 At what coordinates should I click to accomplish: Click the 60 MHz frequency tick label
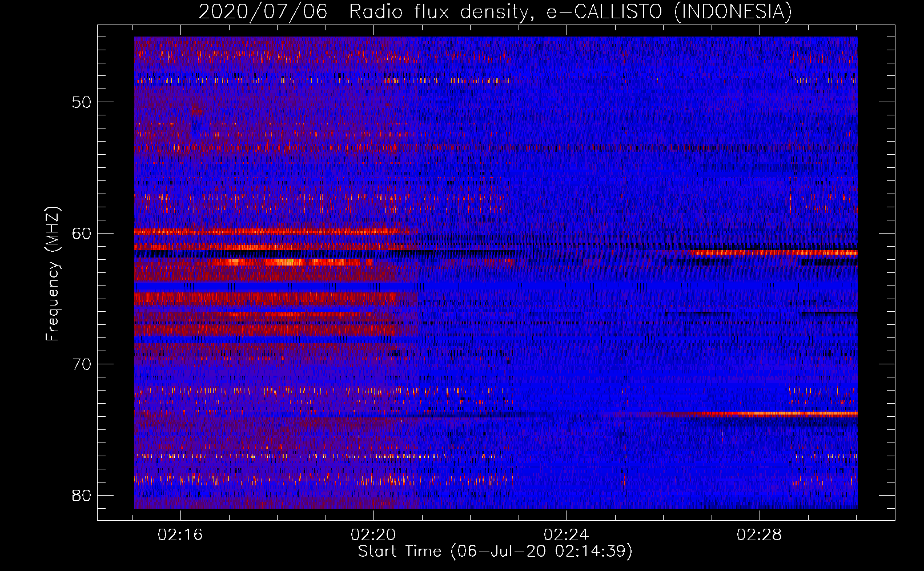coord(82,234)
